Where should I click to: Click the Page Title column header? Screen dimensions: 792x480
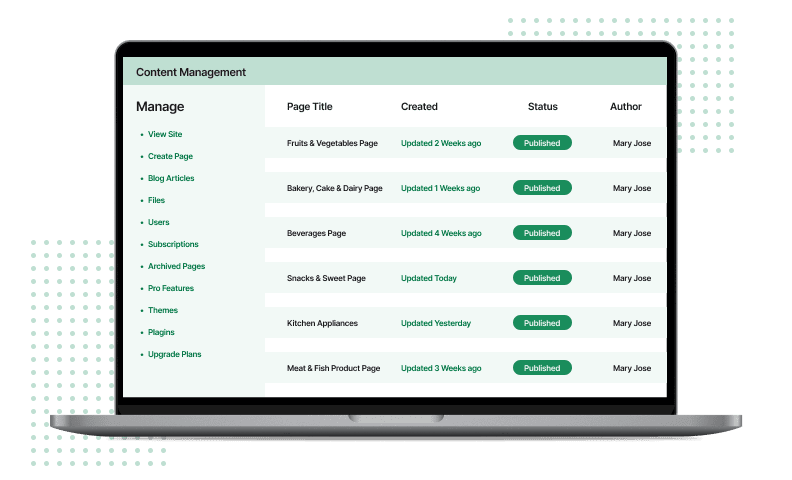click(310, 107)
